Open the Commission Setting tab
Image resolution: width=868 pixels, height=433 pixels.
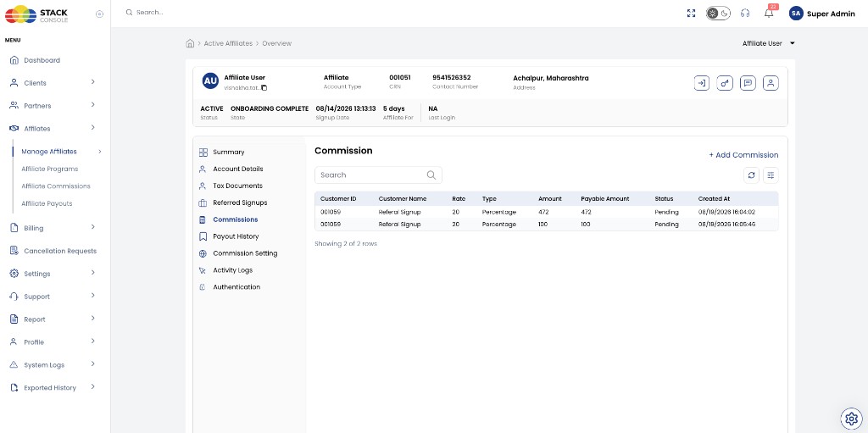(x=245, y=253)
